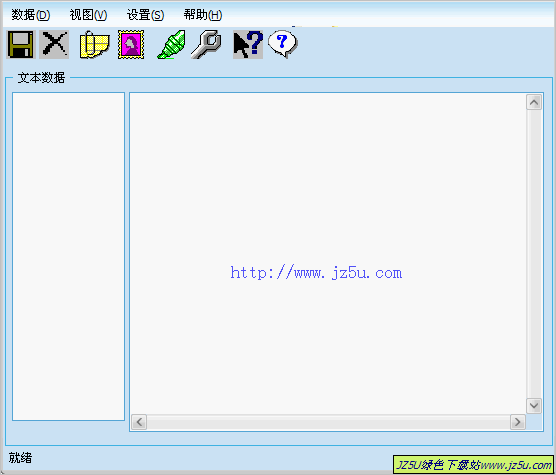The height and width of the screenshot is (475, 556).
Task: Click the arrow with question mark icon
Action: point(248,44)
